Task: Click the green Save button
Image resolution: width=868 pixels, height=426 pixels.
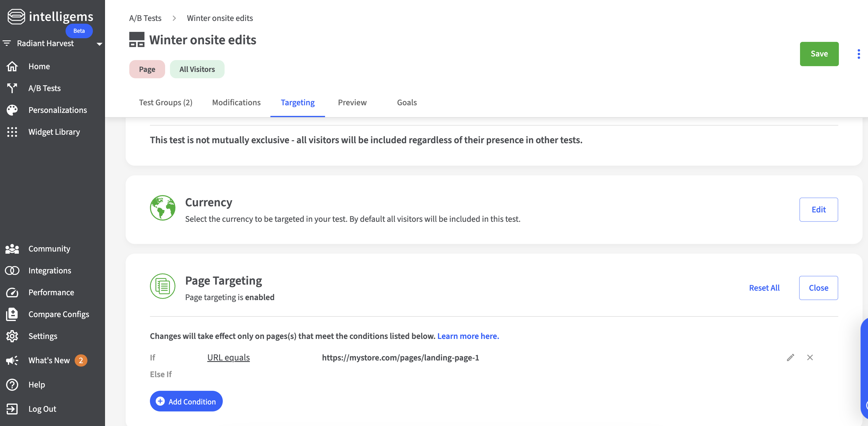Action: [x=819, y=54]
